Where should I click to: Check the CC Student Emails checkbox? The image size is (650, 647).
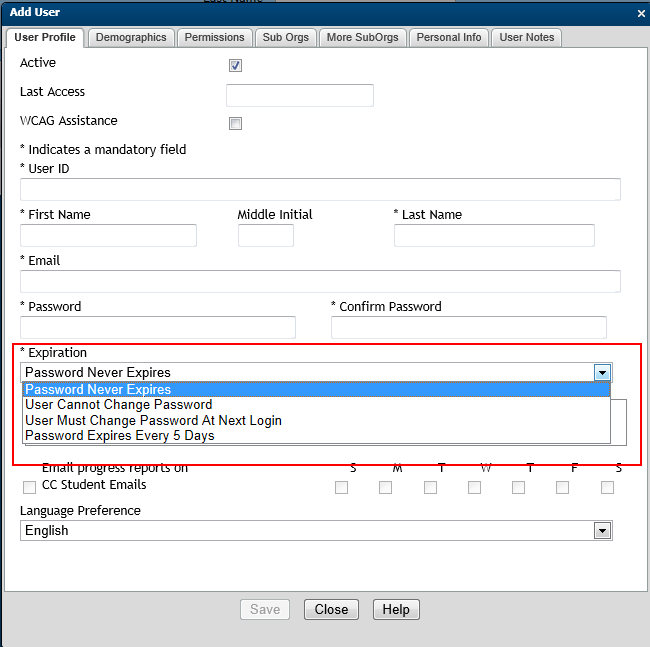tap(29, 487)
